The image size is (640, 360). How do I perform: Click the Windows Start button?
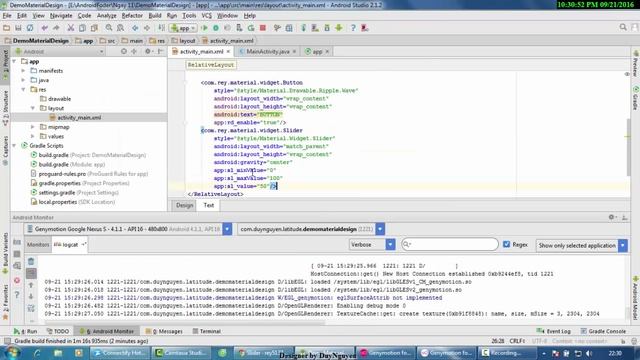12,352
